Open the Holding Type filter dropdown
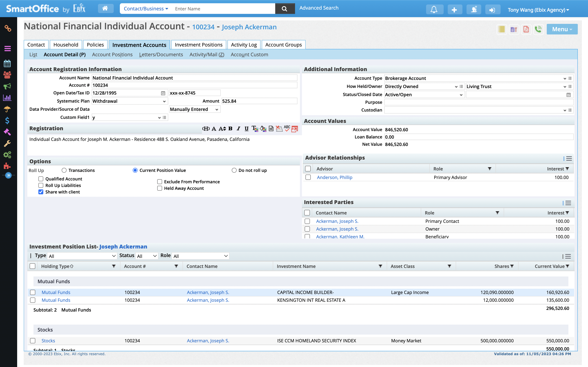This screenshot has height=367, width=588. 114,266
